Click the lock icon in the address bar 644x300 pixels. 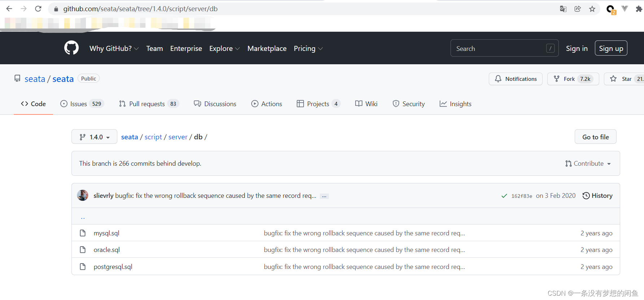click(x=56, y=9)
